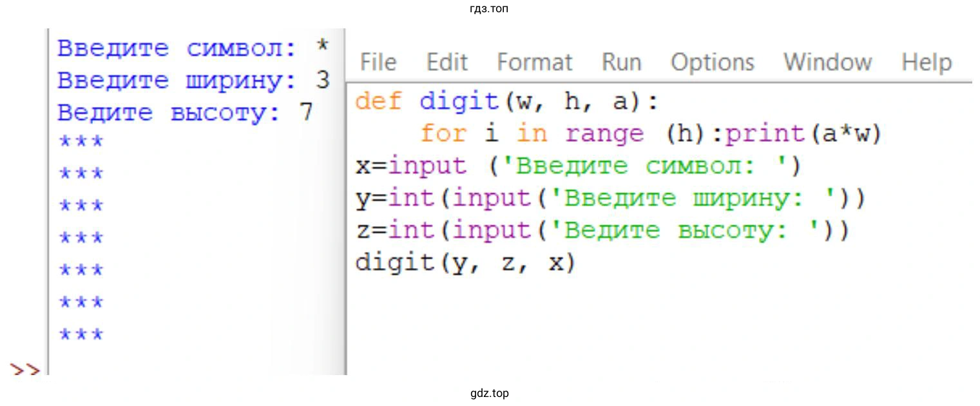This screenshot has height=406, width=980.
Task: Open the Run menu
Action: (x=621, y=63)
